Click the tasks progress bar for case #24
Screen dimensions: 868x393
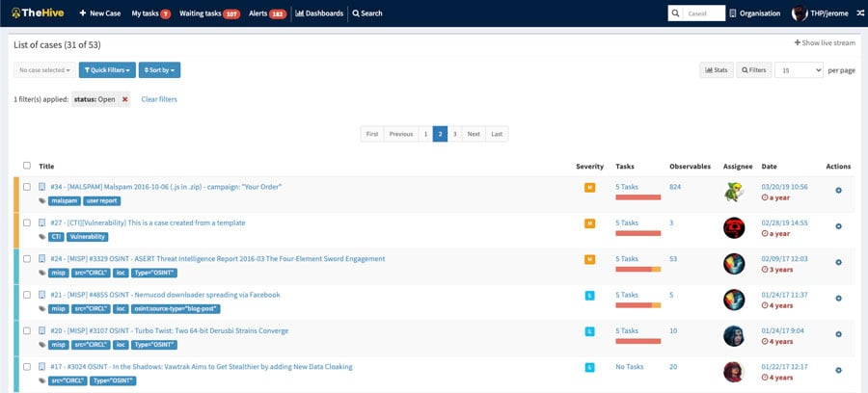click(x=637, y=269)
